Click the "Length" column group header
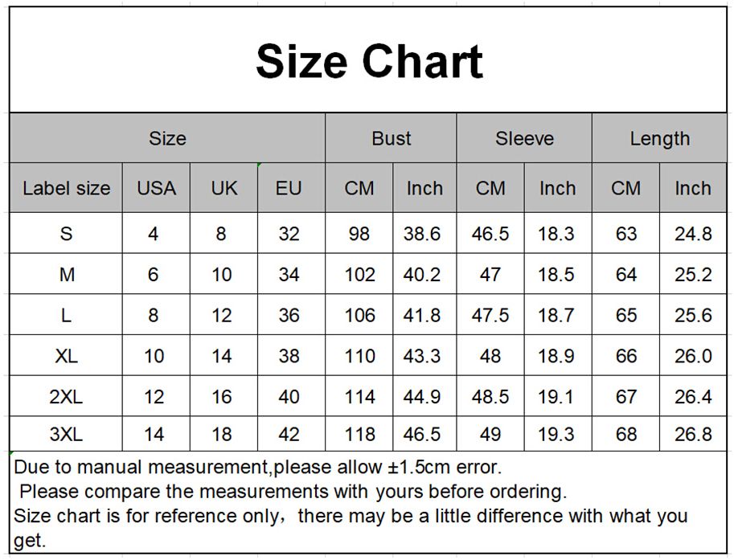Viewport: 734px width, 560px height. [659, 138]
